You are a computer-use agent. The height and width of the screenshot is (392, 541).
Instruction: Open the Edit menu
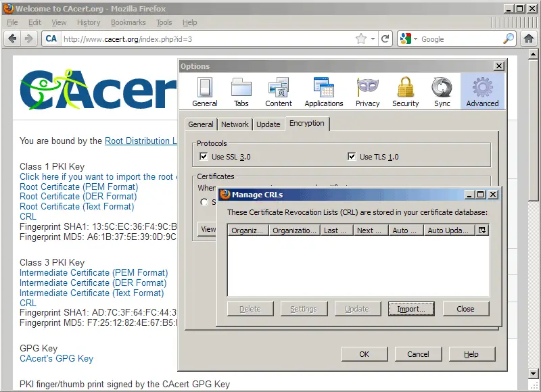click(x=34, y=22)
